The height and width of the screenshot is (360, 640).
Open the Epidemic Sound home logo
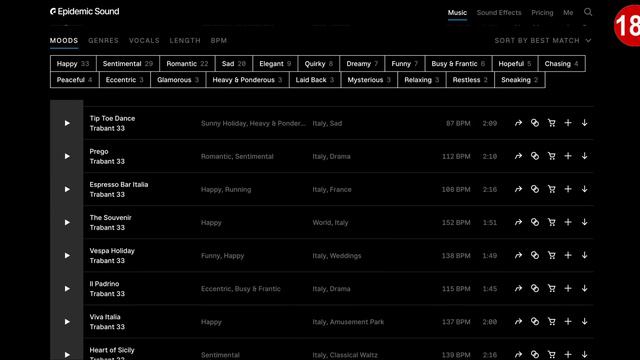tap(84, 11)
